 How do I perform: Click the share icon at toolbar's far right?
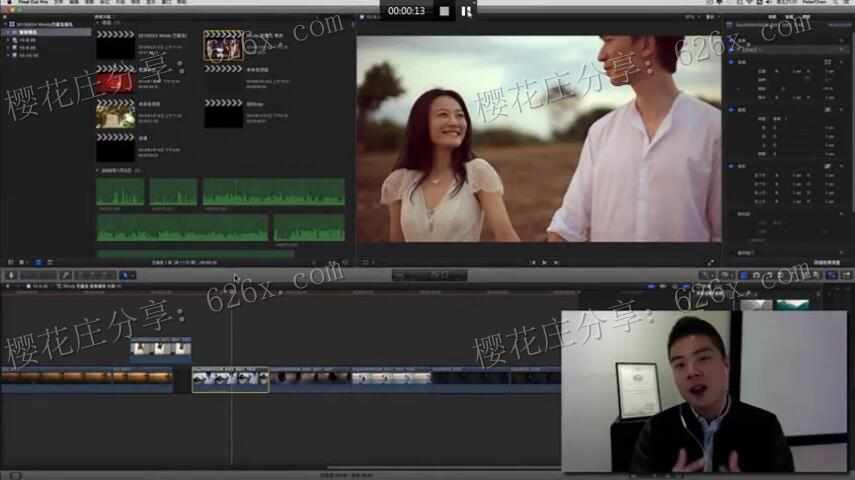pyautogui.click(x=846, y=275)
